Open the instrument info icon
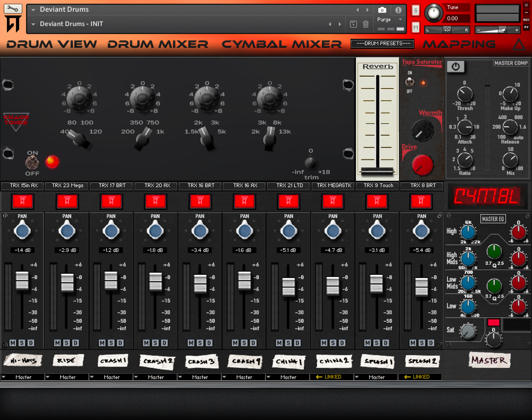This screenshot has width=532, height=420. click(398, 10)
